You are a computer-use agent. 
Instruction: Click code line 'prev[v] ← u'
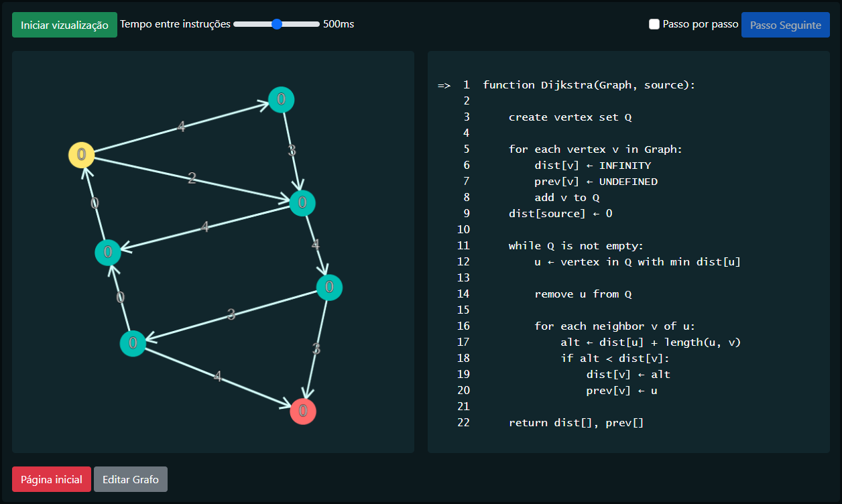tap(621, 391)
